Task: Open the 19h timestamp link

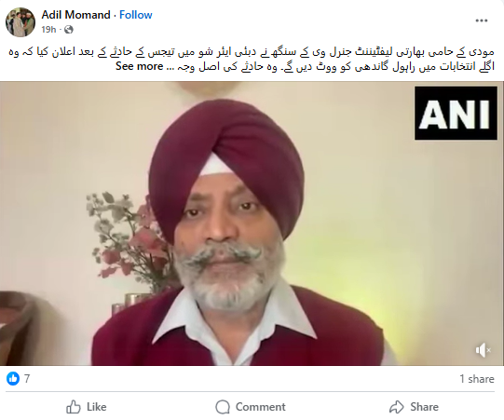Action: coord(48,30)
